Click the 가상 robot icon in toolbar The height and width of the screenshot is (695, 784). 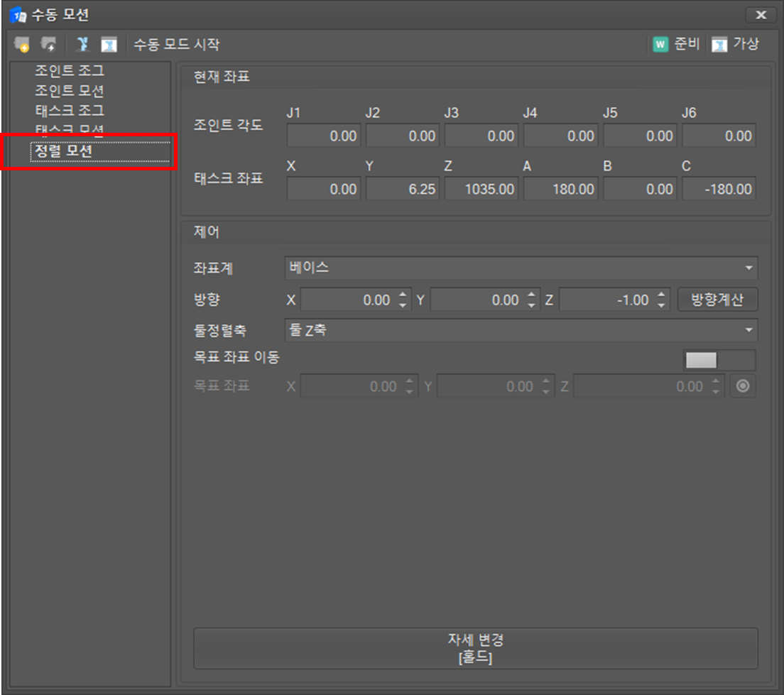[719, 45]
